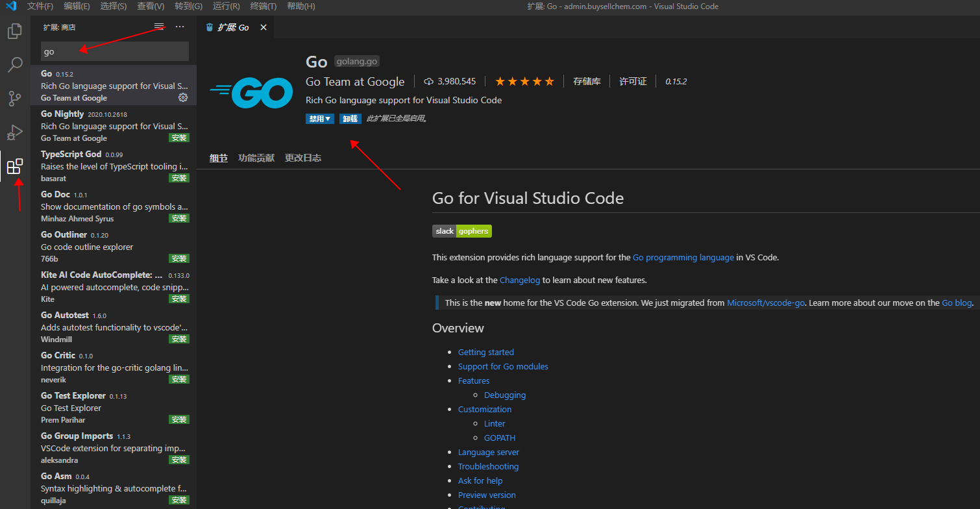Open the Explorer view in activity bar
The width and height of the screenshot is (980, 509).
(14, 31)
